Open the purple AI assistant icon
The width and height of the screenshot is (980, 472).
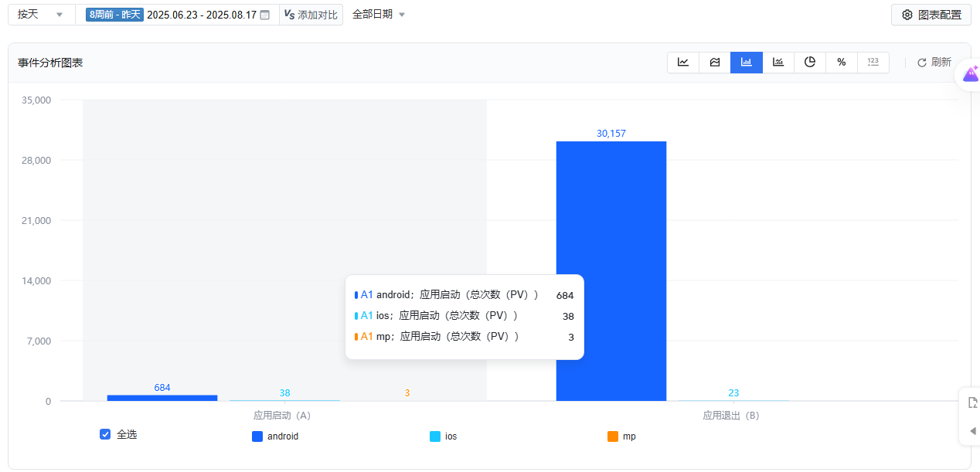pyautogui.click(x=970, y=74)
